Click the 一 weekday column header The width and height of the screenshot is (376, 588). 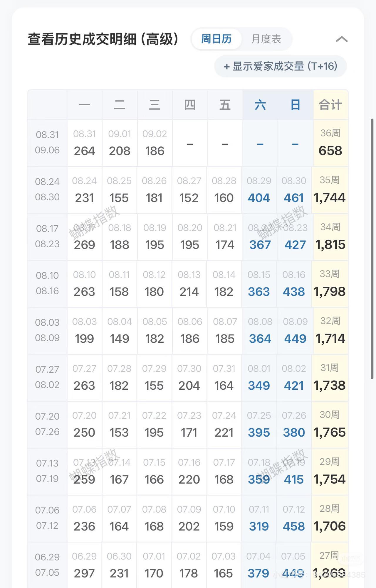coord(85,105)
